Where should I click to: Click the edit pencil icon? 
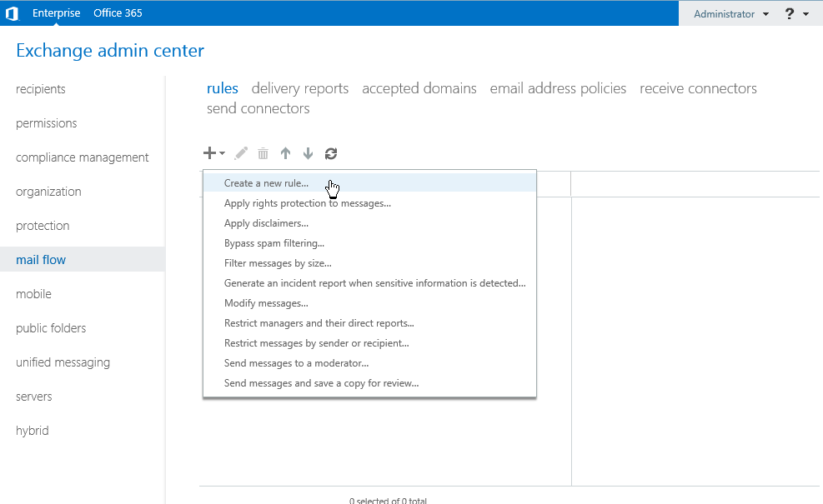click(x=241, y=153)
